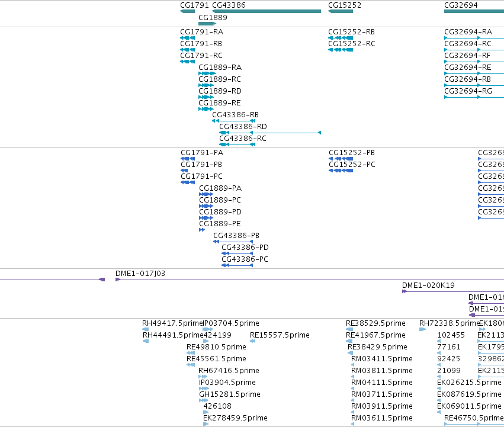Click protein CG1889-PA
This screenshot has height=427, width=504.
220,188
